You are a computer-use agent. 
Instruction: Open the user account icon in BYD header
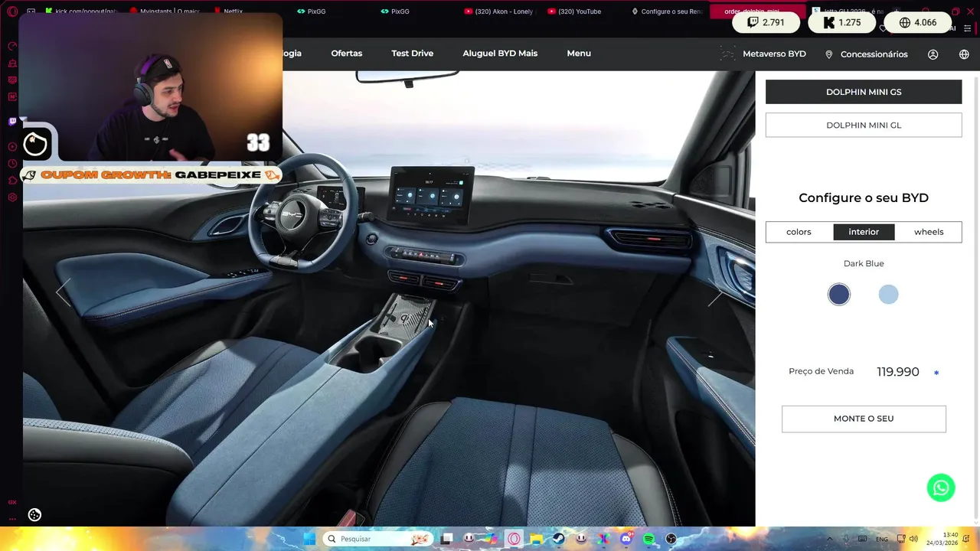coord(933,54)
